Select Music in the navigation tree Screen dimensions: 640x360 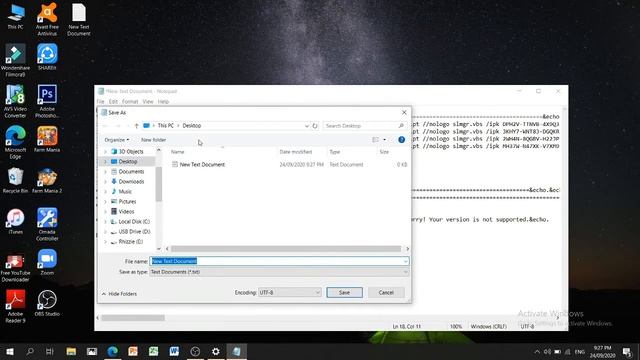125,191
